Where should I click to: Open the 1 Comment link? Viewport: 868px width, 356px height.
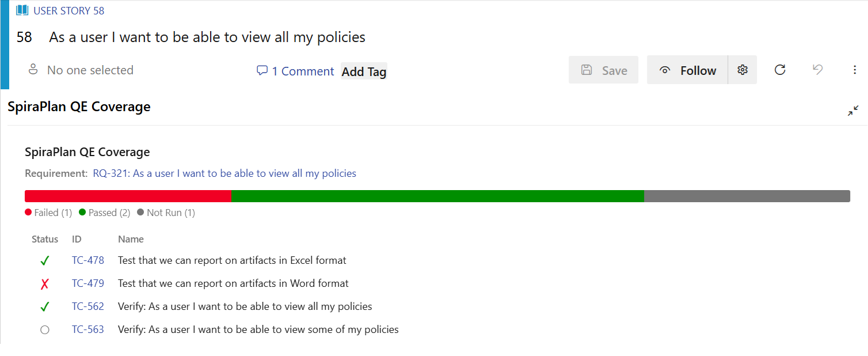pos(303,71)
